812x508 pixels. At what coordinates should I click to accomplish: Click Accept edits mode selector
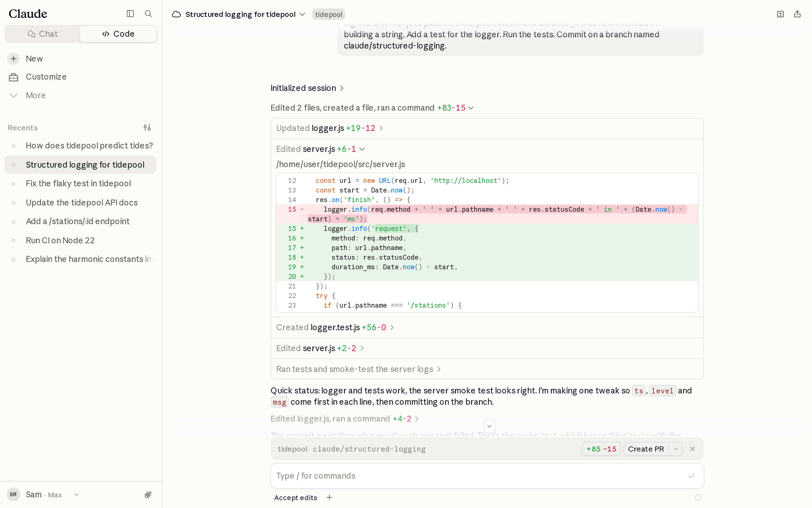295,498
